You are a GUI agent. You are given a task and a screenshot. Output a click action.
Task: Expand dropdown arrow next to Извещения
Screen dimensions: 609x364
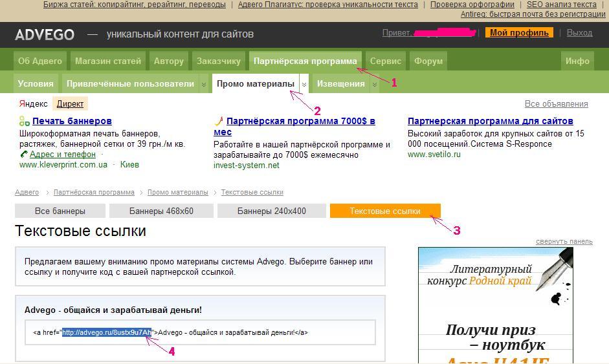(375, 84)
